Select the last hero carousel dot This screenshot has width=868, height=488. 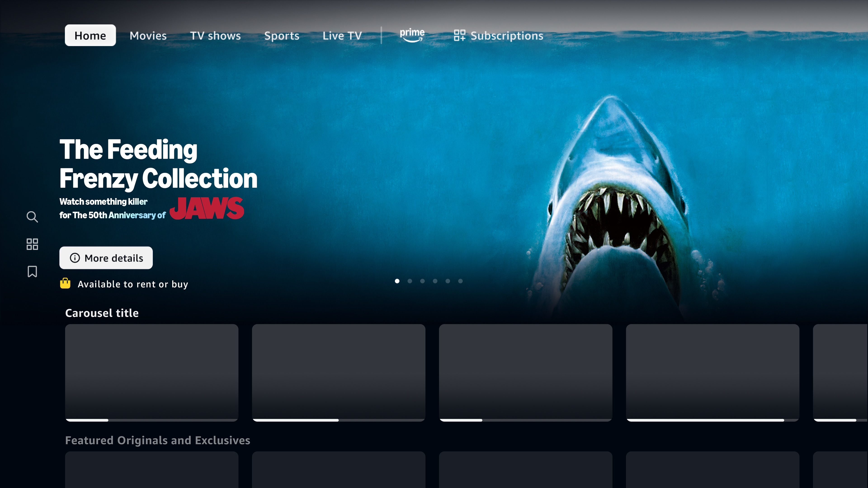pyautogui.click(x=460, y=281)
